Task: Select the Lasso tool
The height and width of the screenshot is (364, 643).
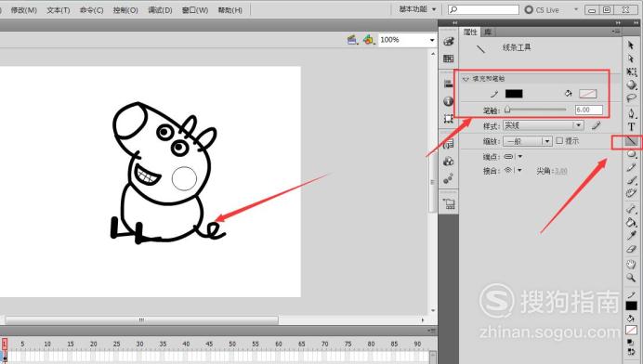Action: click(631, 98)
